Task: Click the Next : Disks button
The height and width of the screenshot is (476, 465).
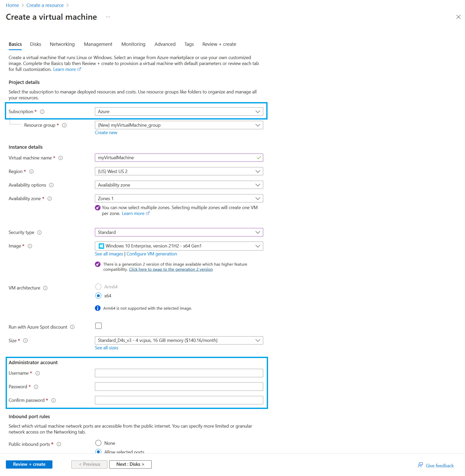Action: pos(130,465)
